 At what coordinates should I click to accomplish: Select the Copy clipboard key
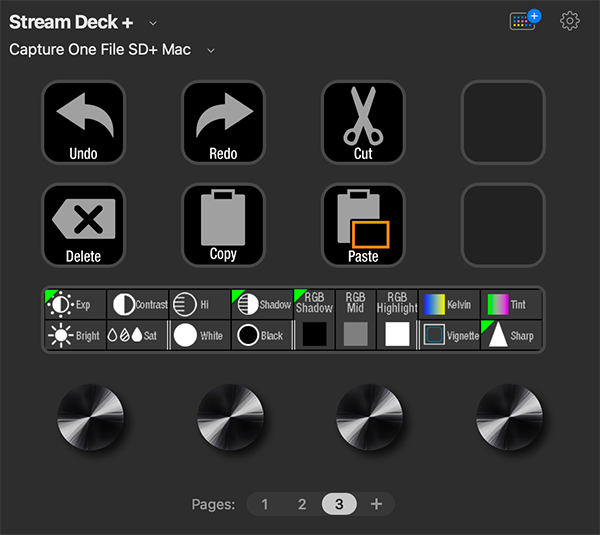pos(223,225)
